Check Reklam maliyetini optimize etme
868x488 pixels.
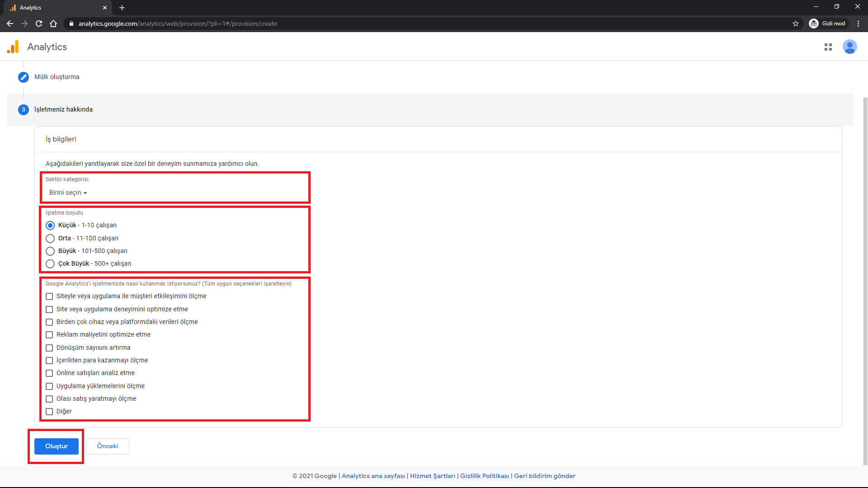pyautogui.click(x=49, y=335)
